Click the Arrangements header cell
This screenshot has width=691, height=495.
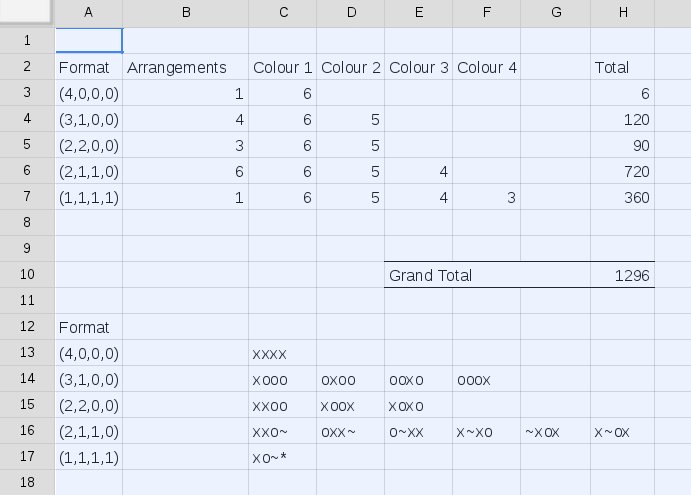coord(185,68)
